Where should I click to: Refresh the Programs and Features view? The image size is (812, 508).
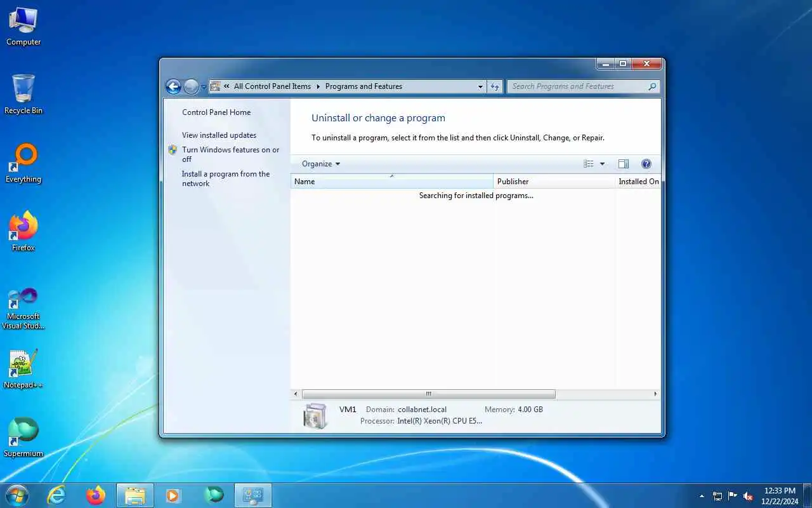pos(495,86)
